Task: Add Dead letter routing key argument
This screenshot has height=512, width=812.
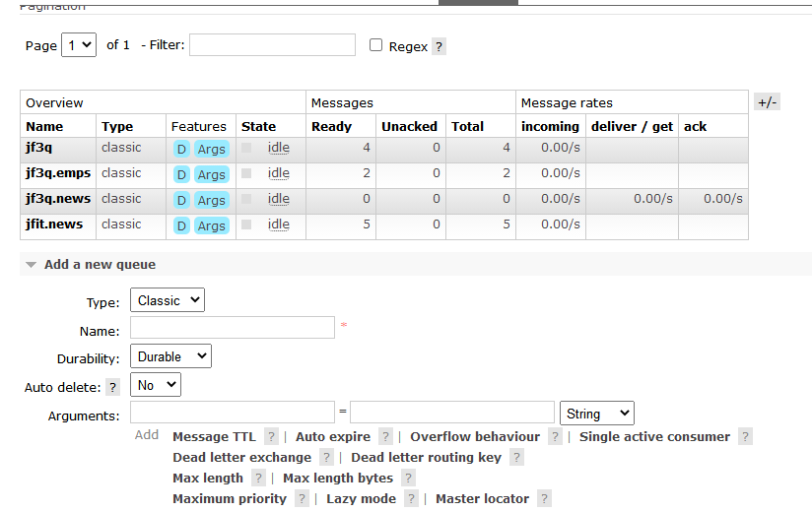Action: 426,457
